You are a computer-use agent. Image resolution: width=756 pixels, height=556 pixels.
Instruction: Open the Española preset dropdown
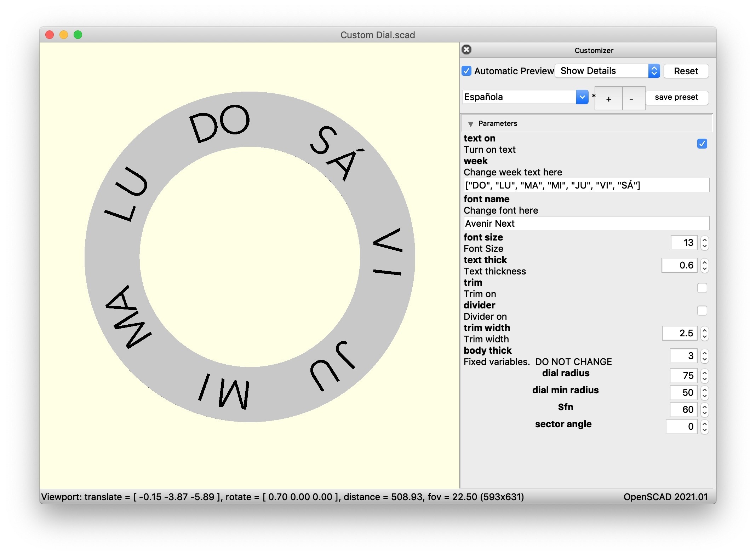point(582,97)
